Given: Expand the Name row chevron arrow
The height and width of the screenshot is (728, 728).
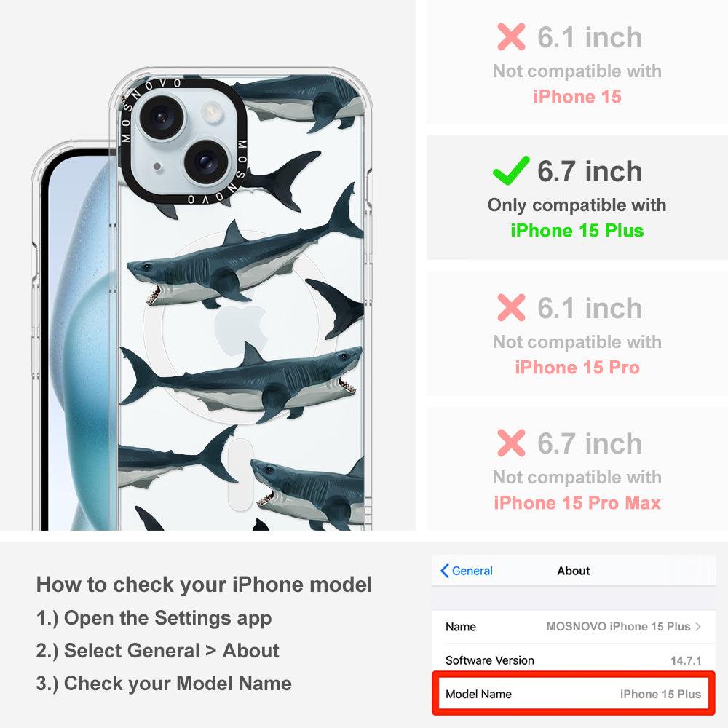Looking at the screenshot, I should click(x=698, y=626).
